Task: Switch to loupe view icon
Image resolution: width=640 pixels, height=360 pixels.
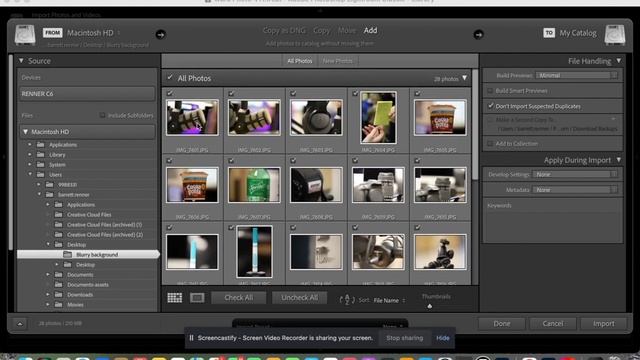Action: tap(197, 298)
